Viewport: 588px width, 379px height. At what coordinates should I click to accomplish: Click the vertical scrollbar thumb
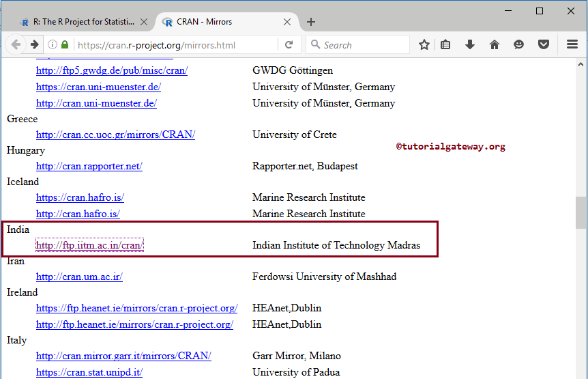pos(581,212)
